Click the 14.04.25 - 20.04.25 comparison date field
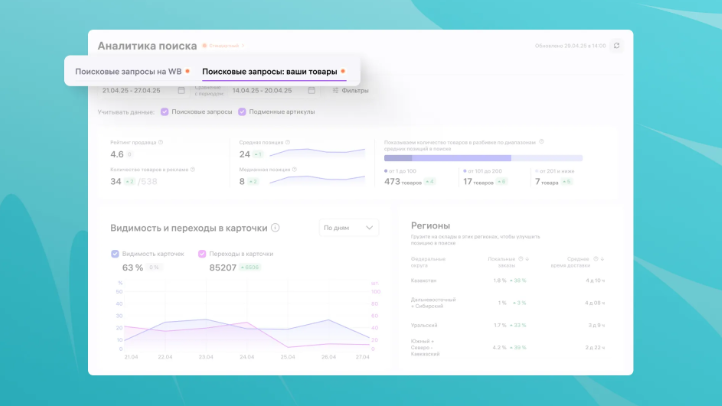722x406 pixels. (x=274, y=91)
